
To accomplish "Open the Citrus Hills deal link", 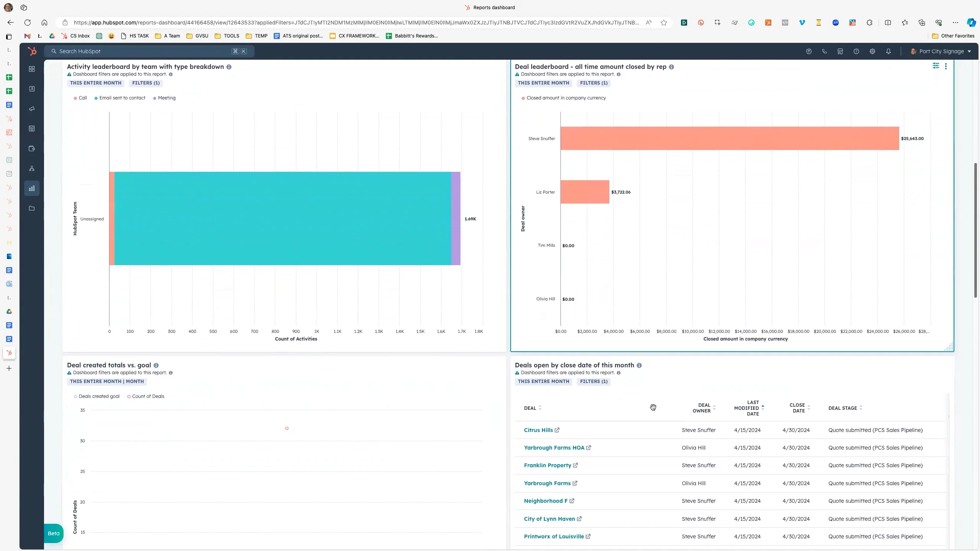I will point(538,430).
